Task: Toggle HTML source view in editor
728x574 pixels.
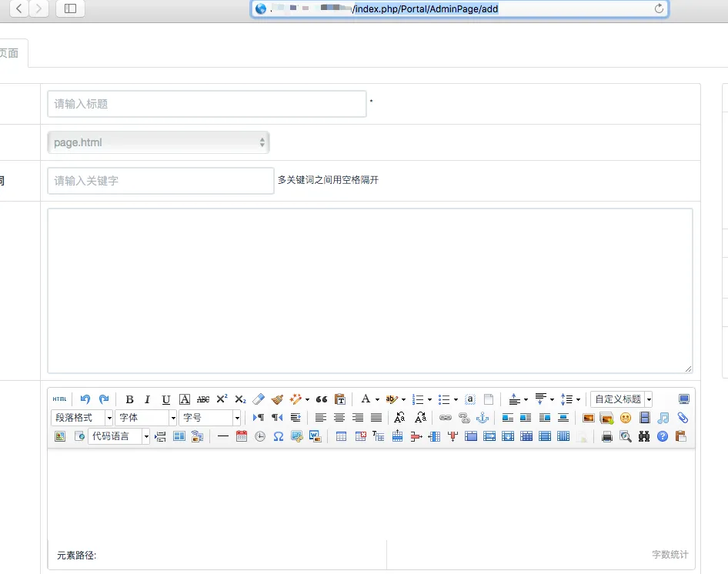Action: point(59,399)
